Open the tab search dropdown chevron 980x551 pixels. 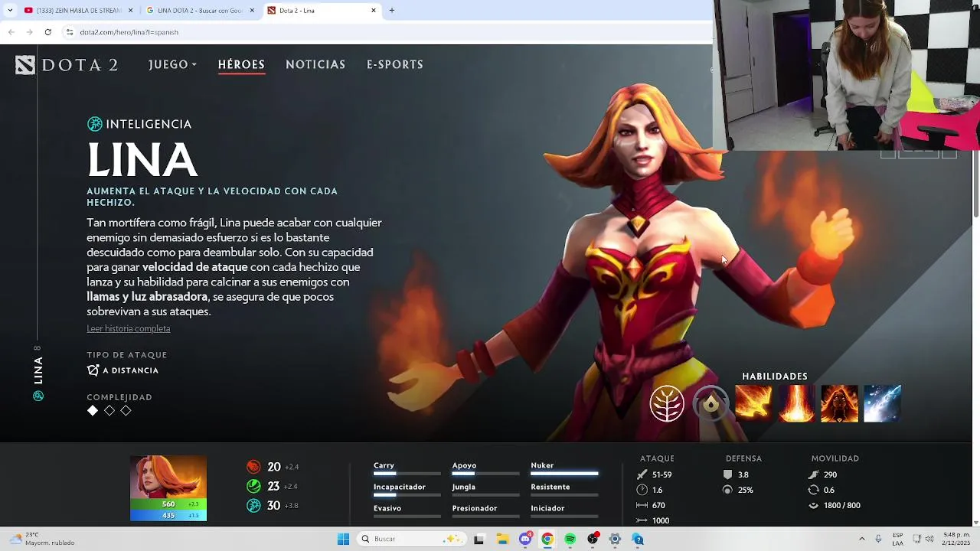pyautogui.click(x=10, y=11)
